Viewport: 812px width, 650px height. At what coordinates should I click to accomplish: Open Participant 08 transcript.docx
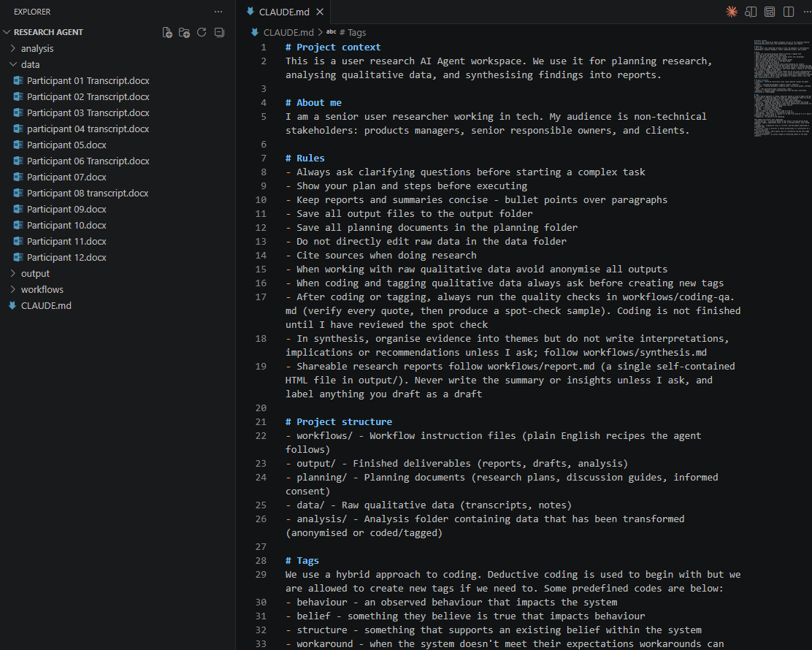(x=88, y=193)
